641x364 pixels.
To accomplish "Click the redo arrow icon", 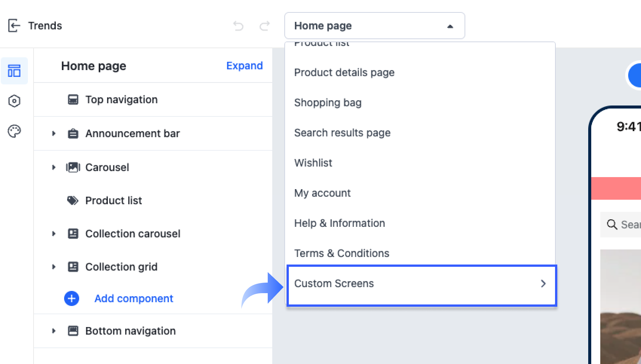I will click(265, 26).
